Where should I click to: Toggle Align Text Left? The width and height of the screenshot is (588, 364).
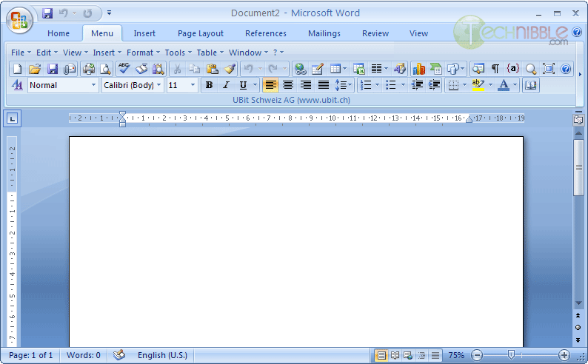click(x=270, y=85)
